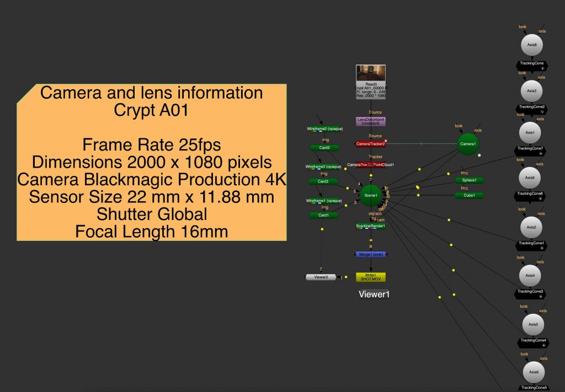Viewport: 565px width, 392px height.
Task: Select the Axis8 node
Action: (532, 45)
